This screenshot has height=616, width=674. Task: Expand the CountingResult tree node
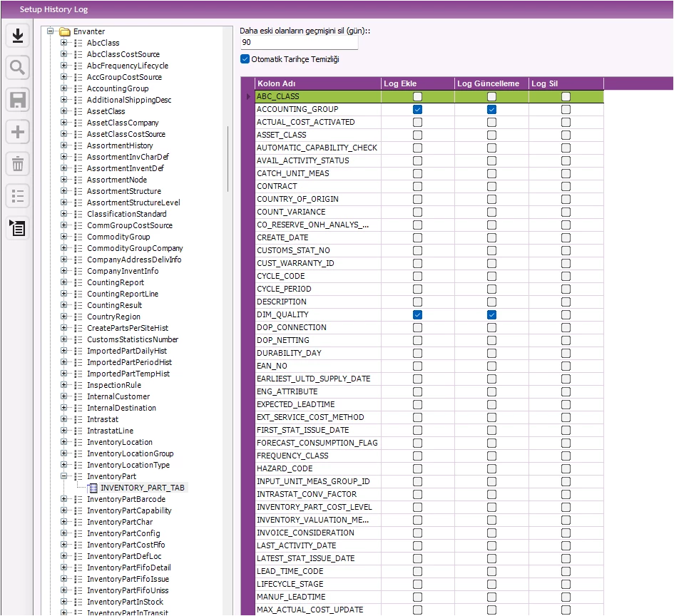[x=63, y=305]
